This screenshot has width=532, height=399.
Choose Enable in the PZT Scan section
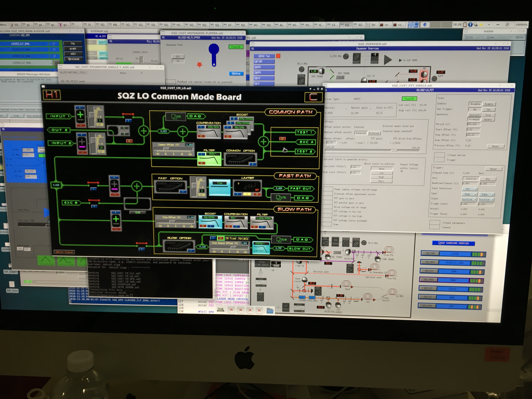pyautogui.click(x=489, y=104)
